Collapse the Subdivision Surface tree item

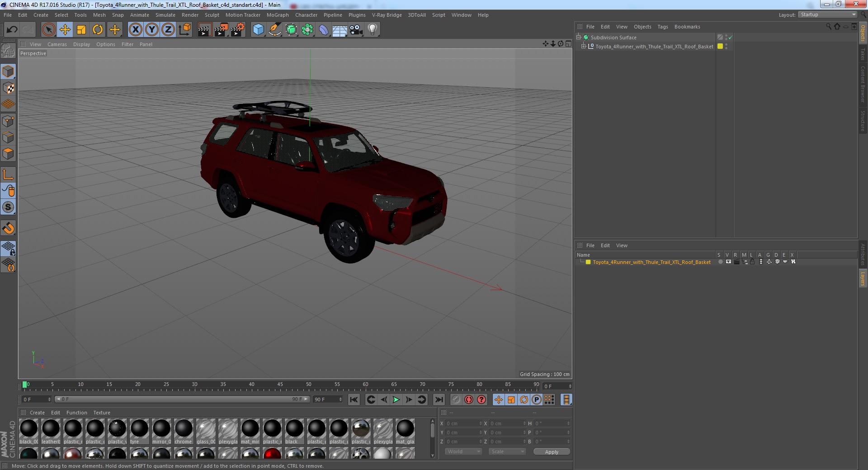point(578,37)
